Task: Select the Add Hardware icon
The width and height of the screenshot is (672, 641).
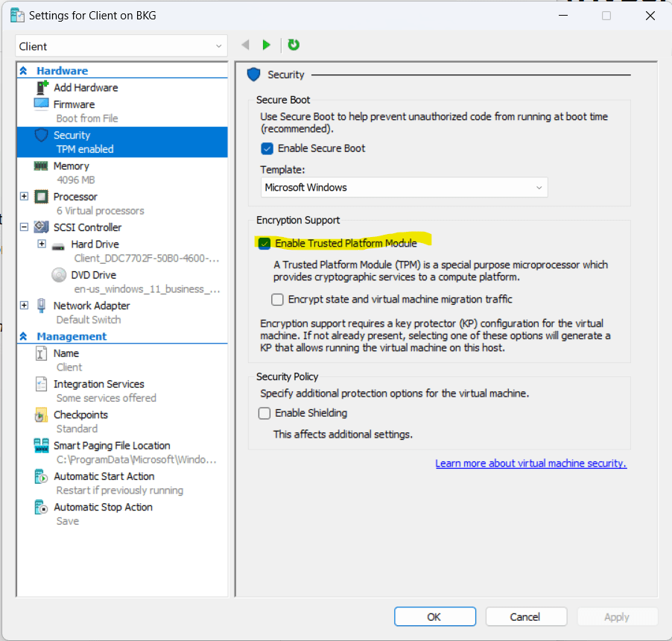Action: tap(42, 87)
